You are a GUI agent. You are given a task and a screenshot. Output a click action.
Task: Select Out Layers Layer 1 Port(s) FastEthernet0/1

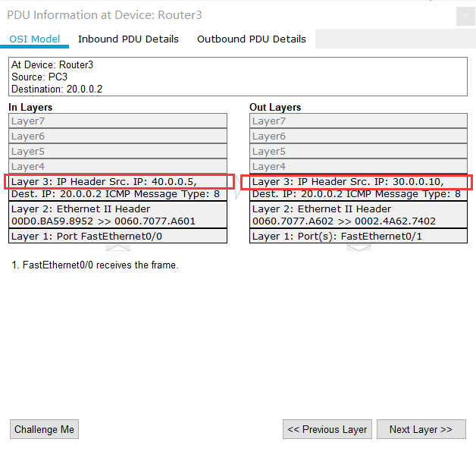click(359, 236)
